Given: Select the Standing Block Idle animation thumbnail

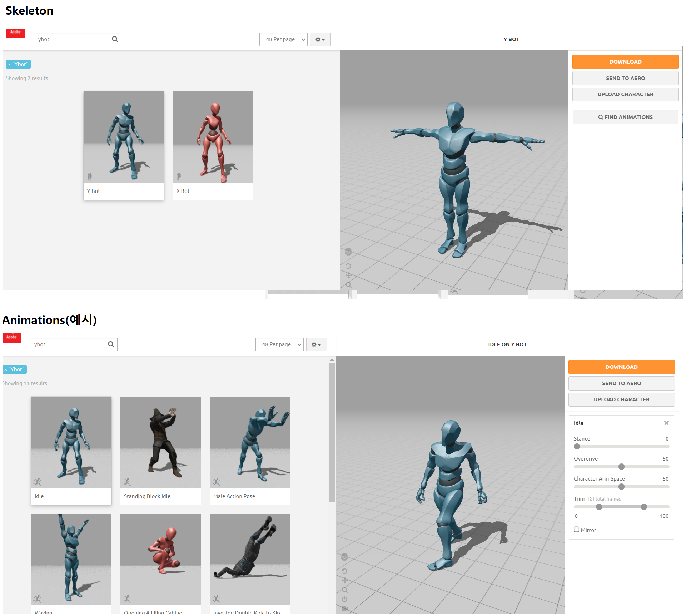Looking at the screenshot, I should pyautogui.click(x=160, y=442).
